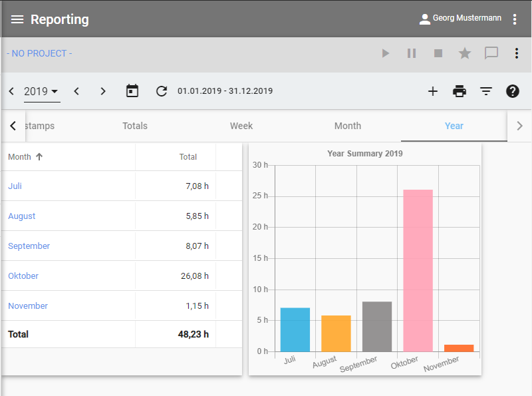Click the star favorites icon
The height and width of the screenshot is (396, 532).
[x=465, y=53]
